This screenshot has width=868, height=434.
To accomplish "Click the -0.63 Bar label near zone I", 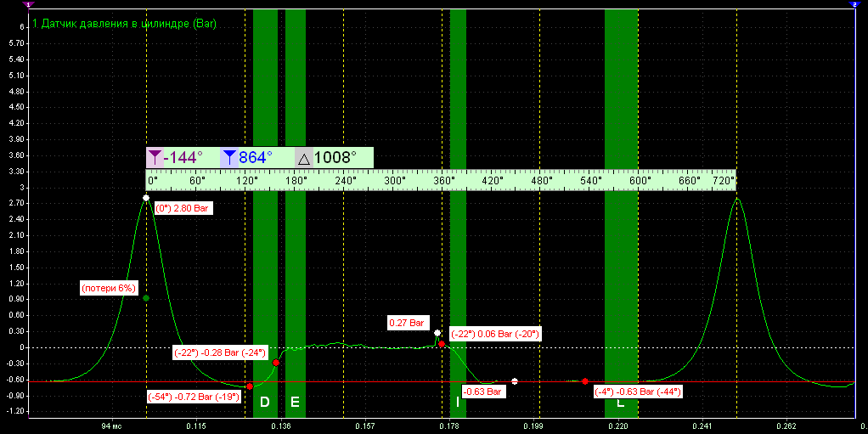I will (x=484, y=392).
